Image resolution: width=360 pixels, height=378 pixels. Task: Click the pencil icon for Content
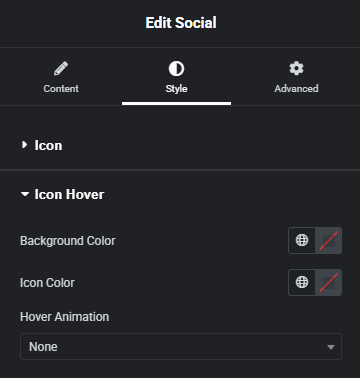pyautogui.click(x=61, y=68)
